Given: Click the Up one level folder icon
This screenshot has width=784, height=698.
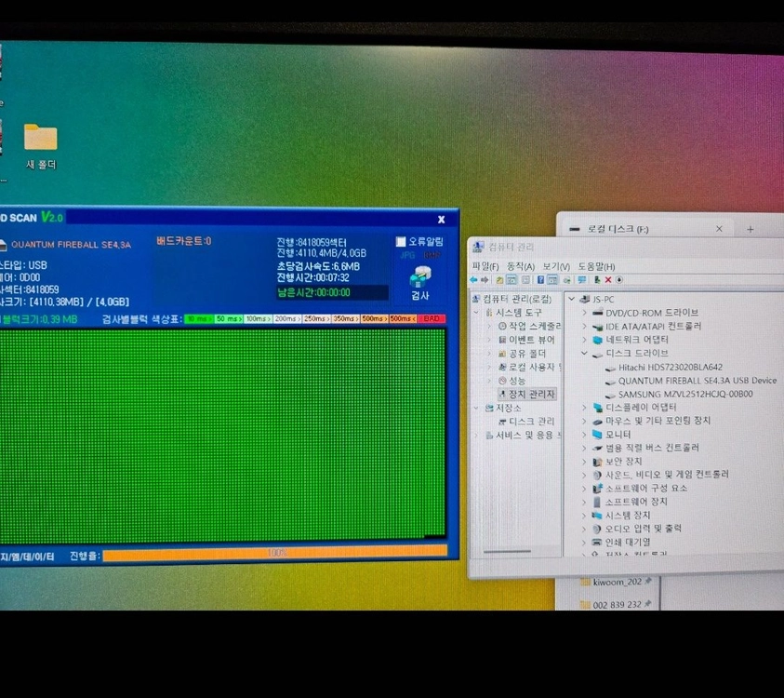Looking at the screenshot, I should tap(499, 280).
